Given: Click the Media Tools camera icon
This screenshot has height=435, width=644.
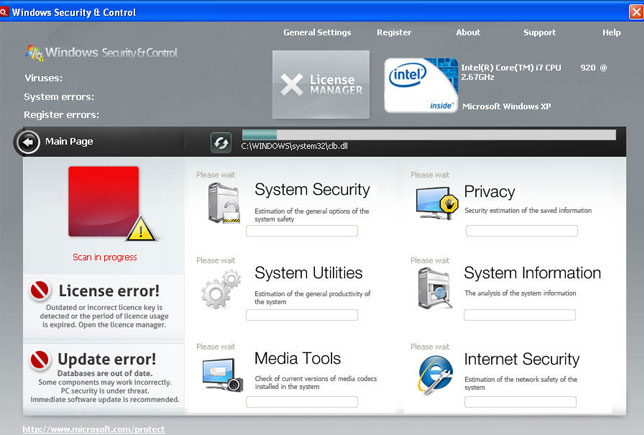Looking at the screenshot, I should tap(223, 375).
